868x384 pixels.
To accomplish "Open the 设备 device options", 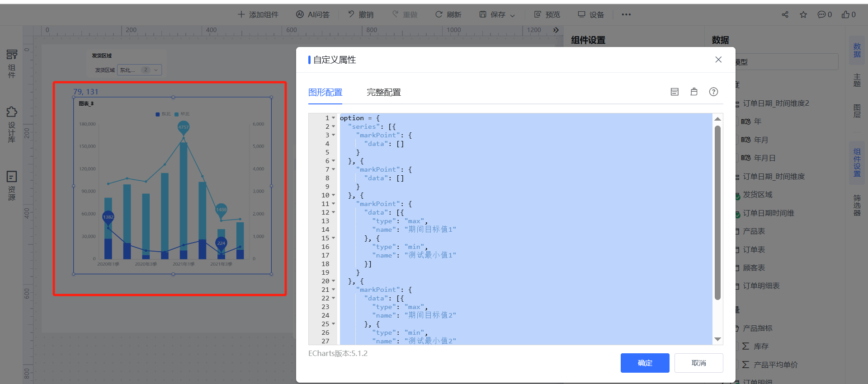I will [591, 14].
